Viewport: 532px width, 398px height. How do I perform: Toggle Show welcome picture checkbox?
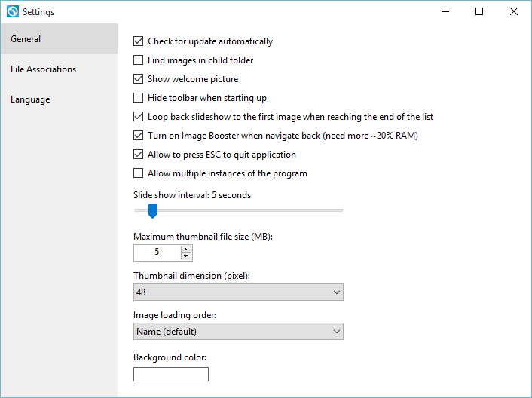pyautogui.click(x=138, y=78)
